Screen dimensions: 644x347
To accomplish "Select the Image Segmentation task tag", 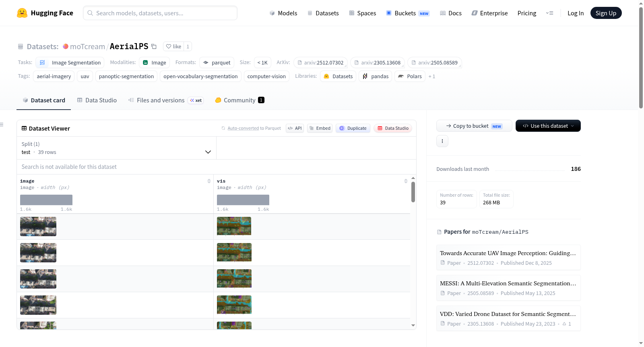I will coord(70,62).
